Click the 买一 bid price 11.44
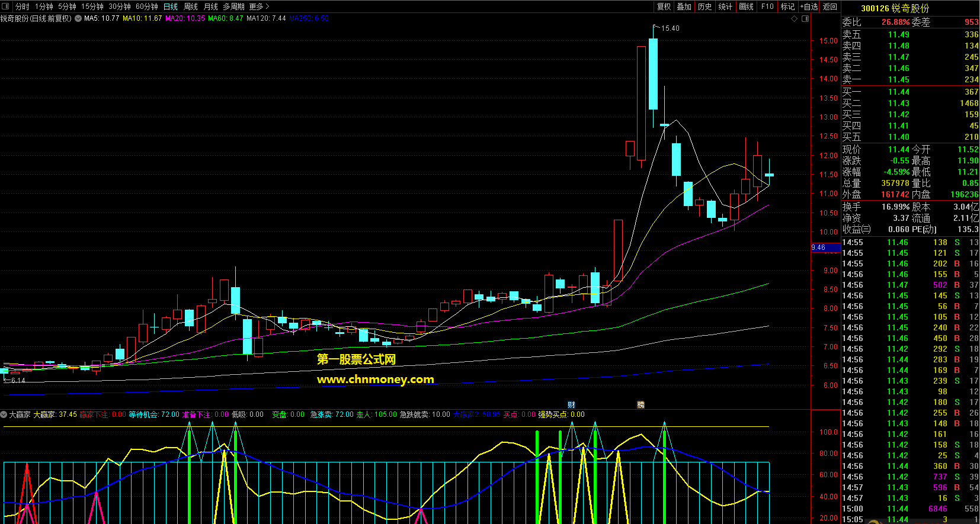This screenshot has height=524, width=980. (898, 92)
